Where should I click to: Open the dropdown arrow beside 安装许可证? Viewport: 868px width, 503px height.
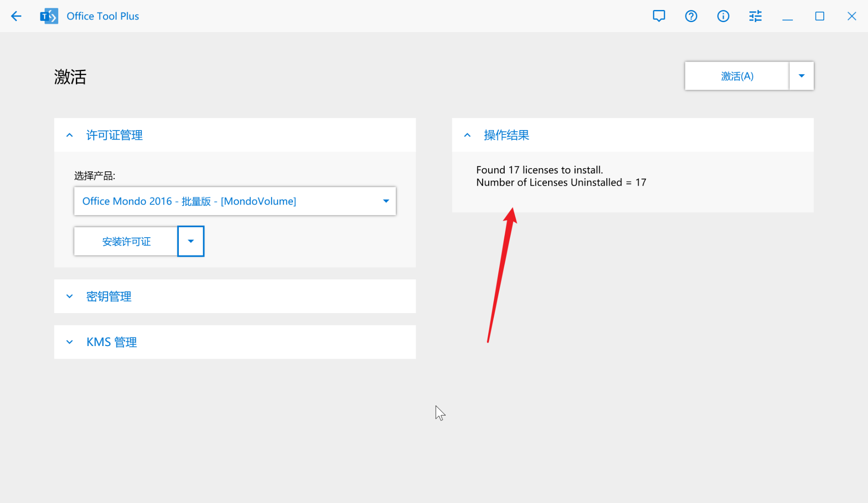pos(191,242)
